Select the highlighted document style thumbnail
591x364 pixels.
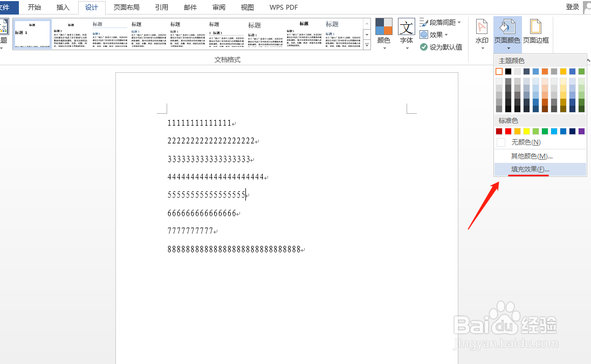[x=32, y=34]
